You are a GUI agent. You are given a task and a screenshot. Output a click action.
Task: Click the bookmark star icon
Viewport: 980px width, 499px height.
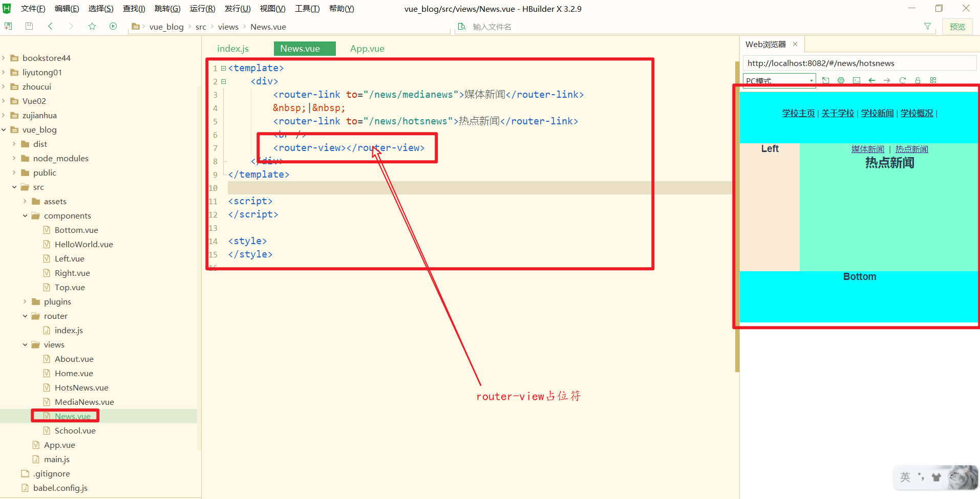92,26
